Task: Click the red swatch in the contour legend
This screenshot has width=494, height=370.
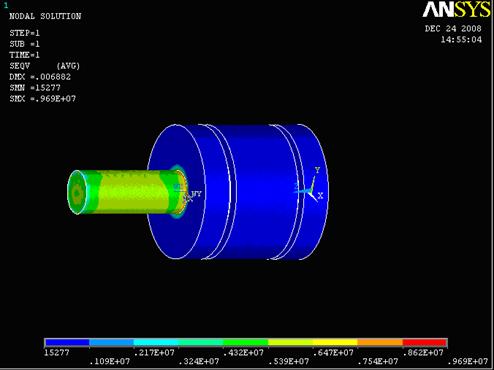Action: tap(424, 343)
